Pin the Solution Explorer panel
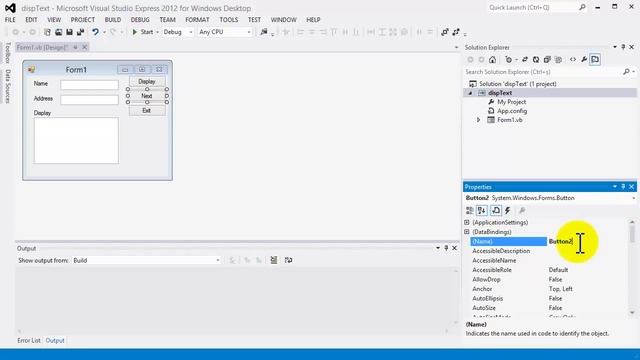The height and width of the screenshot is (360, 640). pyautogui.click(x=623, y=47)
